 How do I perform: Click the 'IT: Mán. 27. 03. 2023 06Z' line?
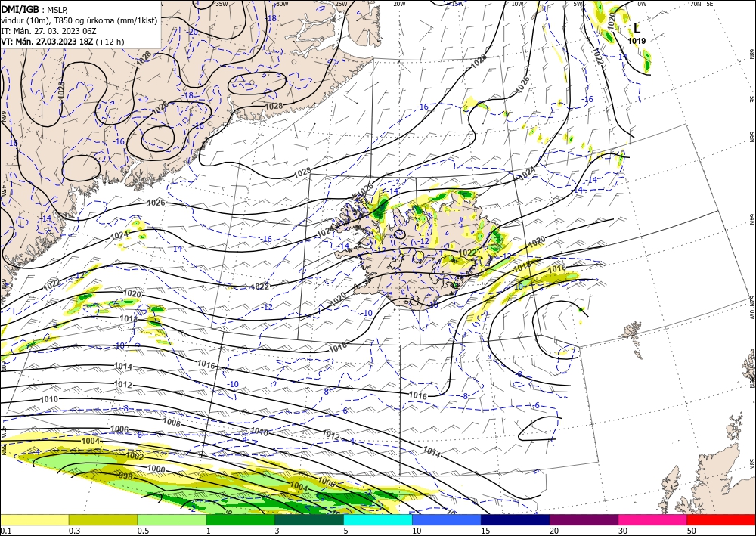click(48, 31)
